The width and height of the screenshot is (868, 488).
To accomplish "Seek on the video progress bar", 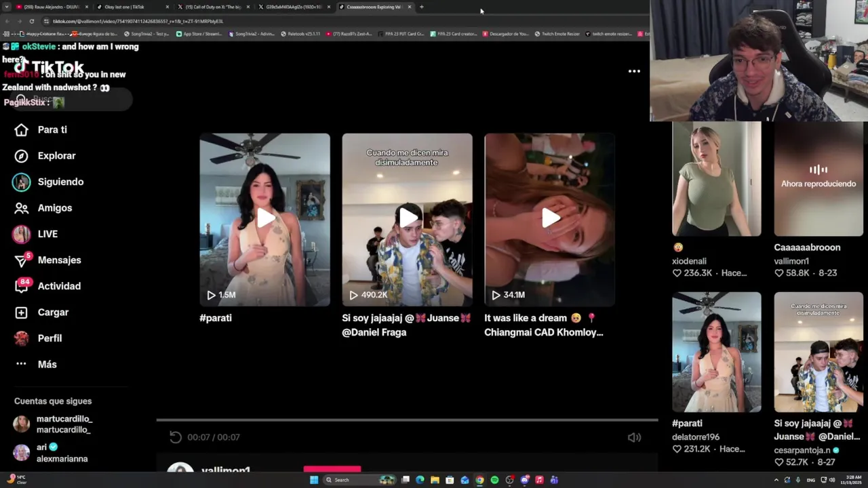I will coord(407,420).
